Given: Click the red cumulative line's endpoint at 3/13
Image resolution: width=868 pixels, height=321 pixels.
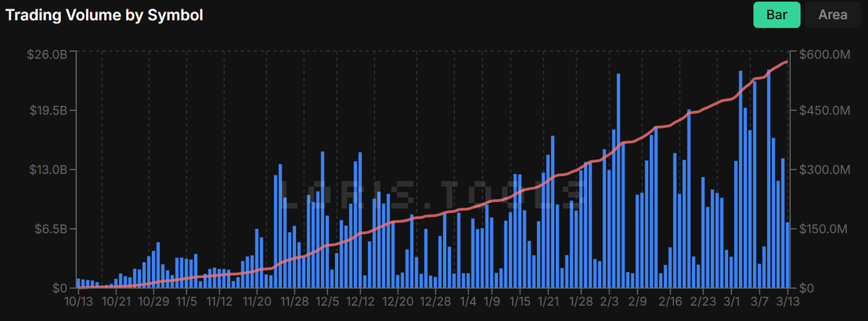Looking at the screenshot, I should coord(787,62).
